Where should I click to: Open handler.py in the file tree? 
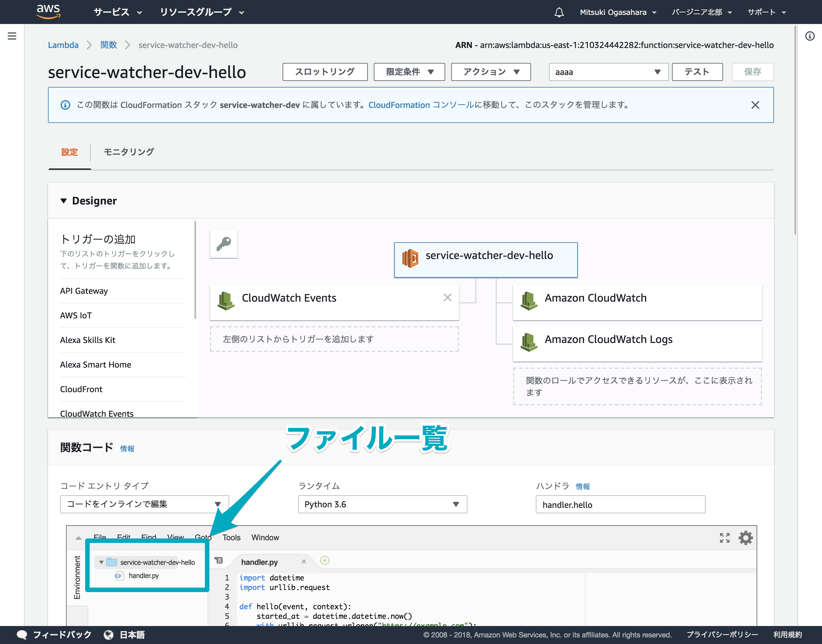tap(144, 575)
